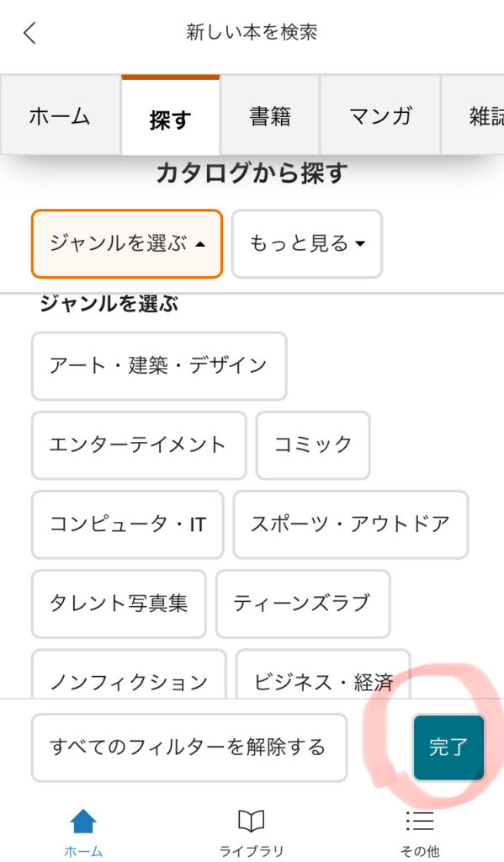Screen dimensions: 504x862
Task: Select the 探す tab
Action: coord(170,116)
